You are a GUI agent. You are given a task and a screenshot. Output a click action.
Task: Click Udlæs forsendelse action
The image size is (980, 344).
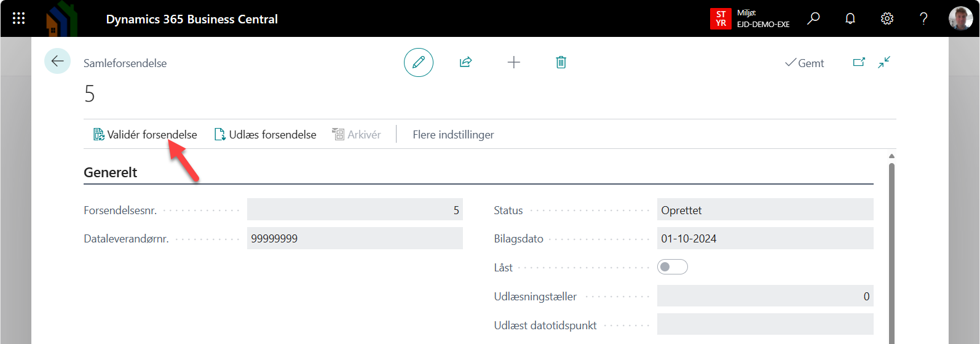[x=266, y=134]
